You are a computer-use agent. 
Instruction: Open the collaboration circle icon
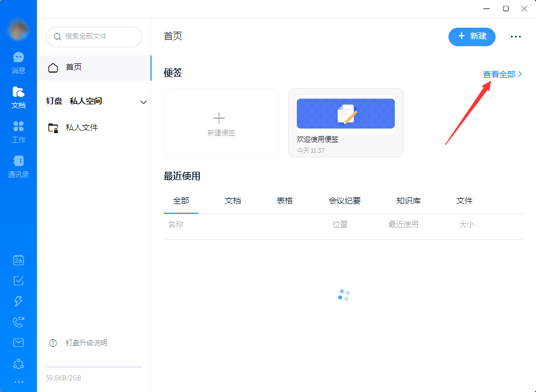pos(18,363)
